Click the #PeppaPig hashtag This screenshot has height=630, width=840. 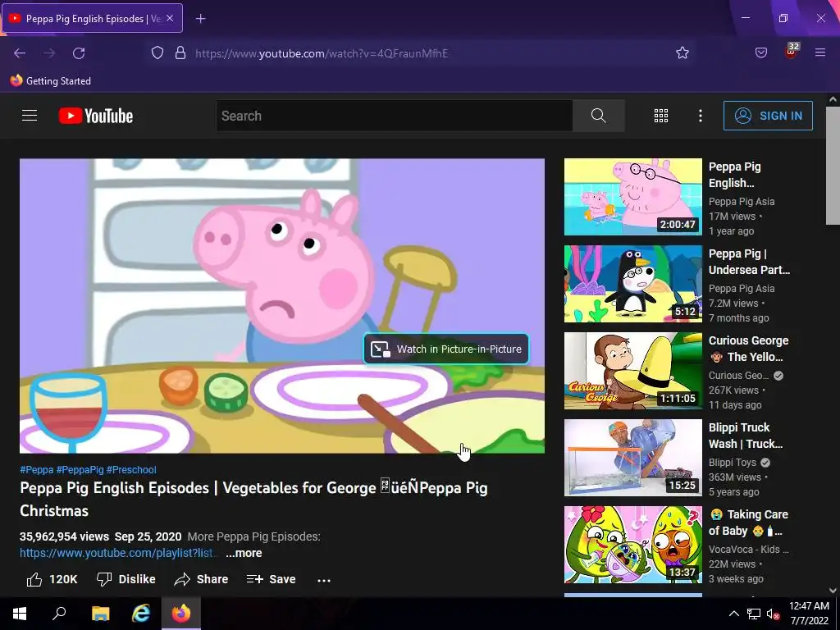pos(80,470)
